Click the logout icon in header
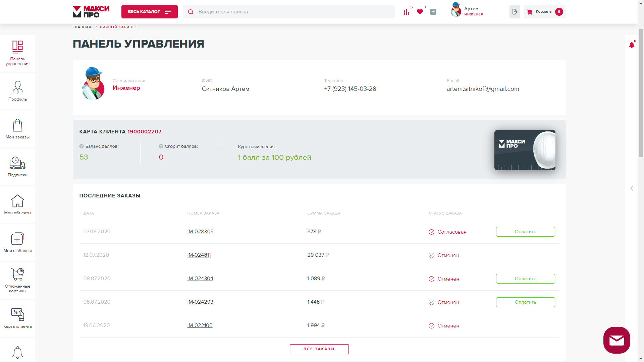The height and width of the screenshot is (362, 644). (515, 12)
